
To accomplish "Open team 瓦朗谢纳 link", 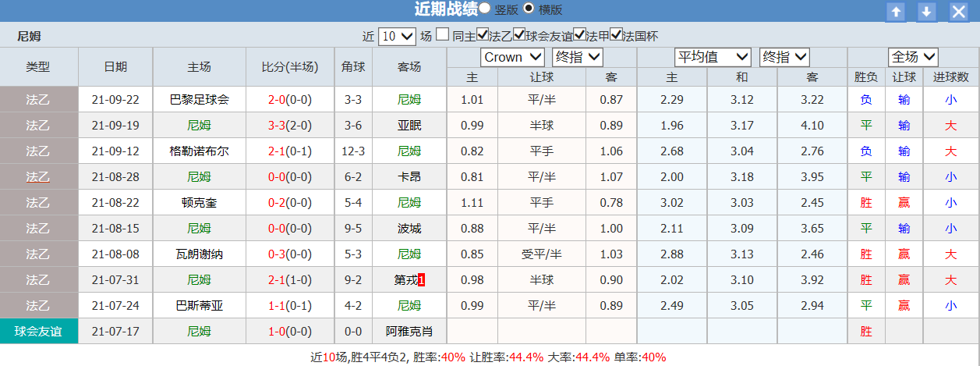I will click(x=200, y=254).
